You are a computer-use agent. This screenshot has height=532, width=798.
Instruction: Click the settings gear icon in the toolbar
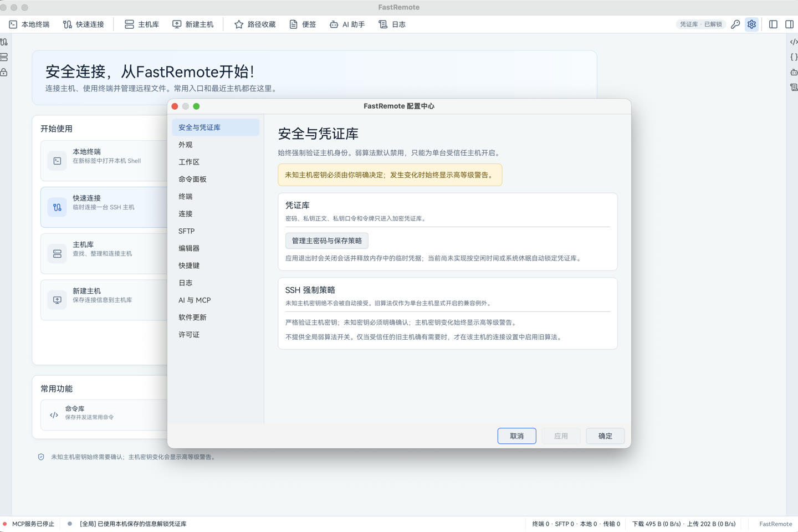(751, 24)
